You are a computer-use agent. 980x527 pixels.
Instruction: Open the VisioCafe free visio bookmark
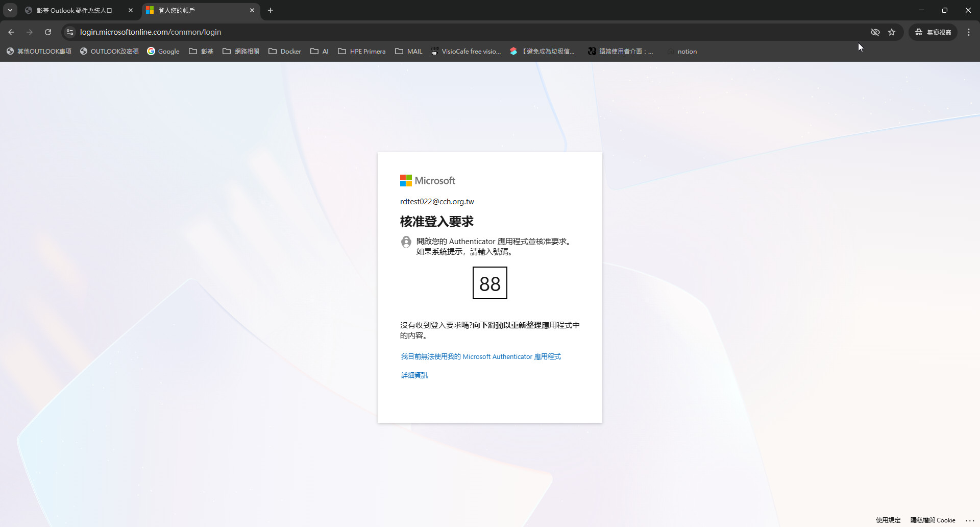coord(465,52)
